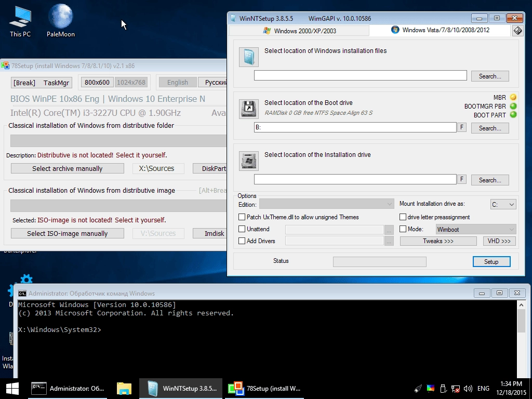
Task: Browse for Unattend file with ellipsis button
Action: click(x=389, y=230)
